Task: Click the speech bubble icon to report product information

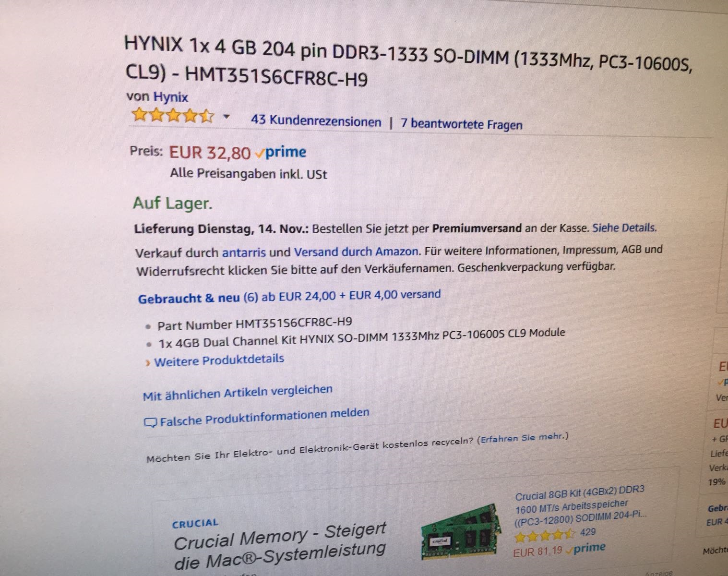Action: [150, 423]
